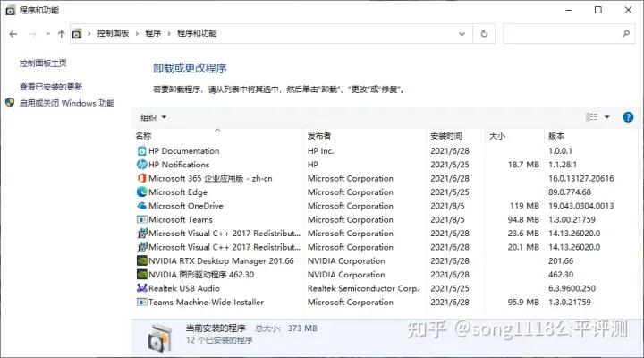
Task: Click the Microsoft Visual C++ 20.1 MB icon
Action: [141, 247]
